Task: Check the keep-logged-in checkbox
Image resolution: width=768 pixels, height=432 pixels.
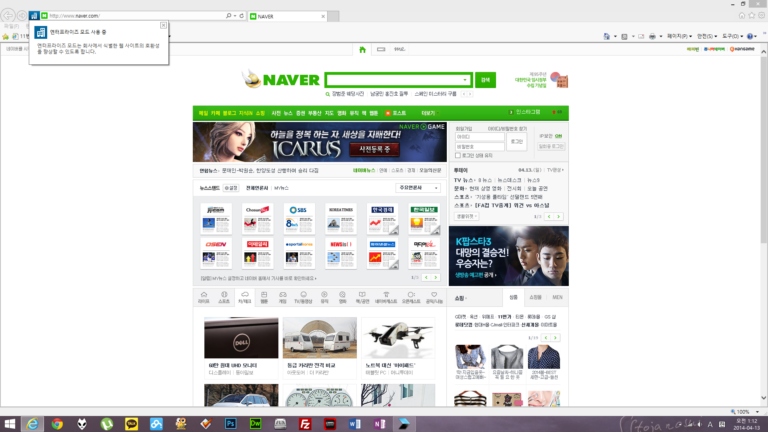Action: click(x=458, y=155)
